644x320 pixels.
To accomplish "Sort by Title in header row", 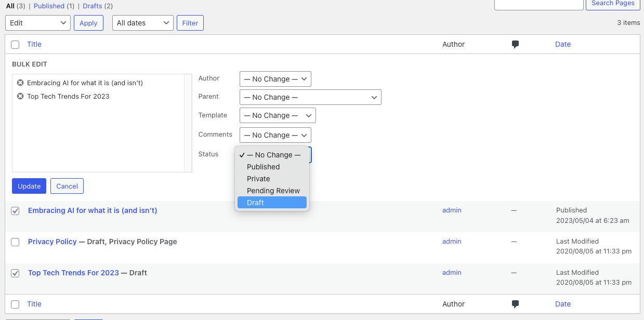I will (x=34, y=44).
